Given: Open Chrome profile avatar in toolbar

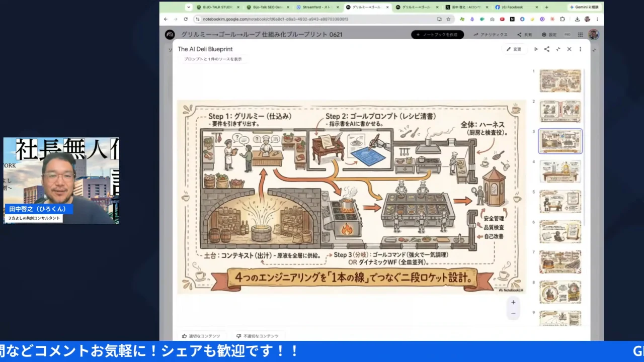Looking at the screenshot, I should click(587, 19).
